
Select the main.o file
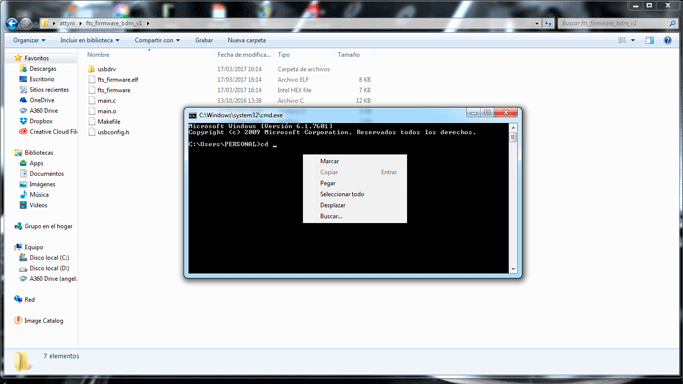107,111
